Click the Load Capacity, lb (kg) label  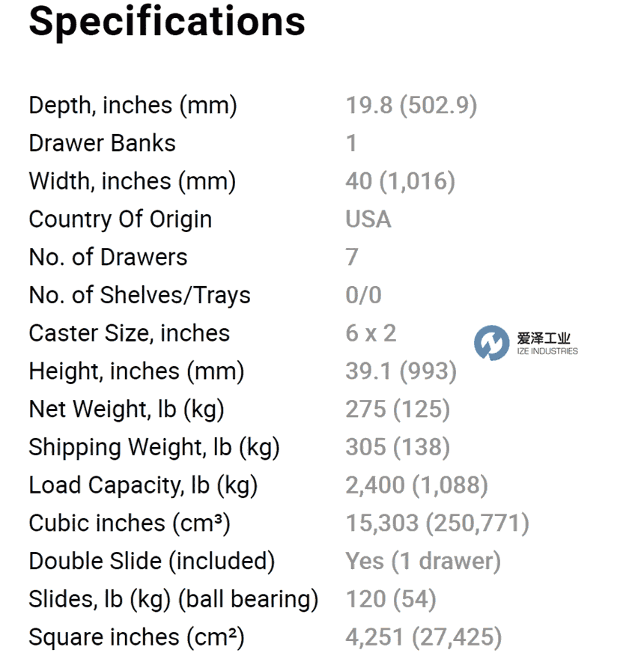click(143, 485)
